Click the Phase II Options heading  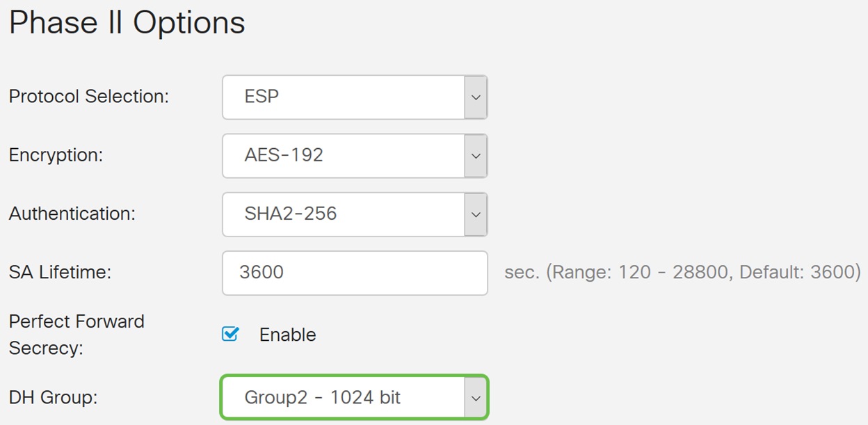coord(127,23)
